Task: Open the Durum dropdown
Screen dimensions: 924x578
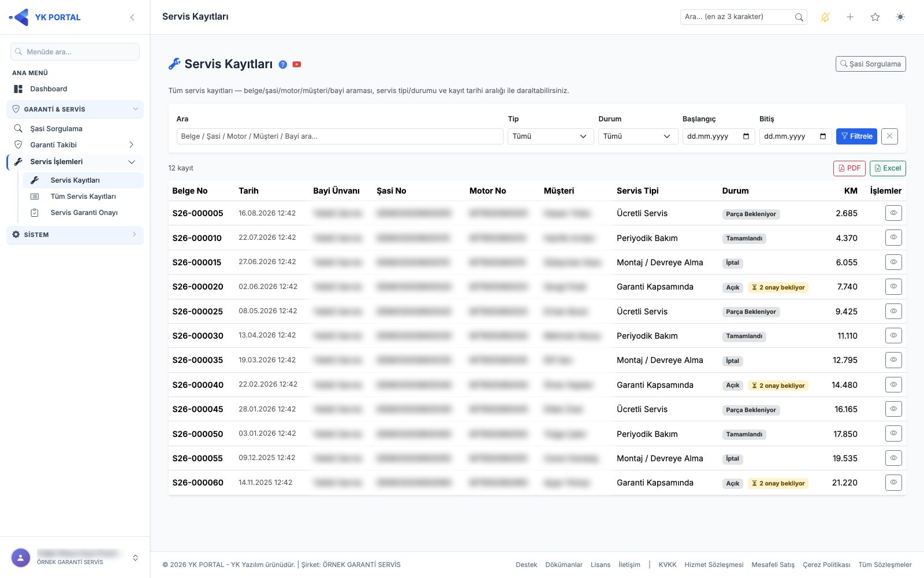Action: [x=638, y=136]
